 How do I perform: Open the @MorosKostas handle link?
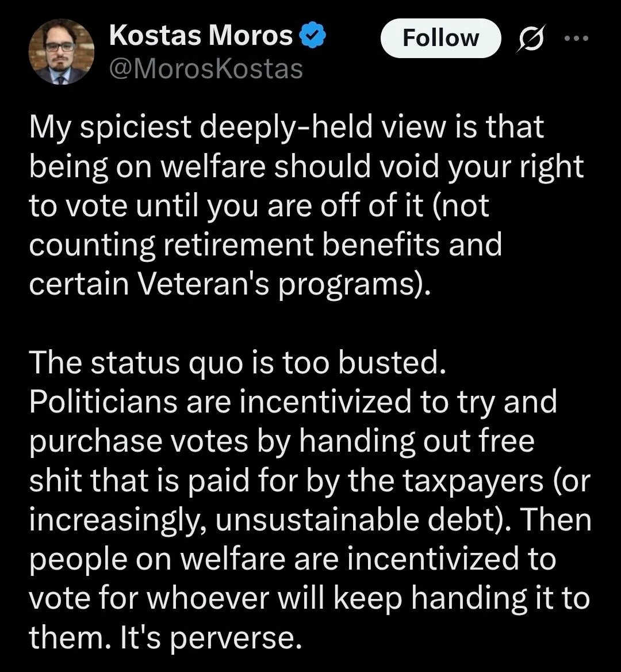click(205, 70)
